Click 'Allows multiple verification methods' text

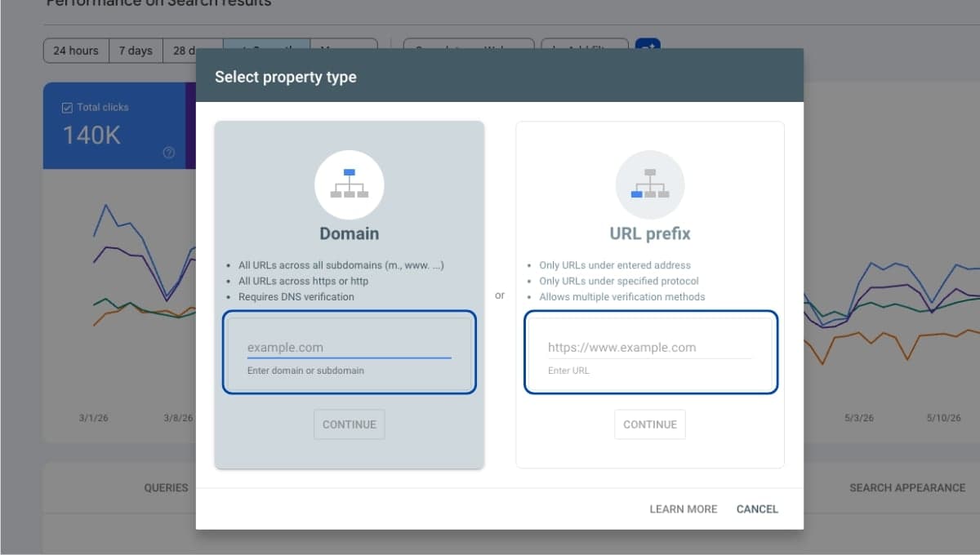coord(622,297)
